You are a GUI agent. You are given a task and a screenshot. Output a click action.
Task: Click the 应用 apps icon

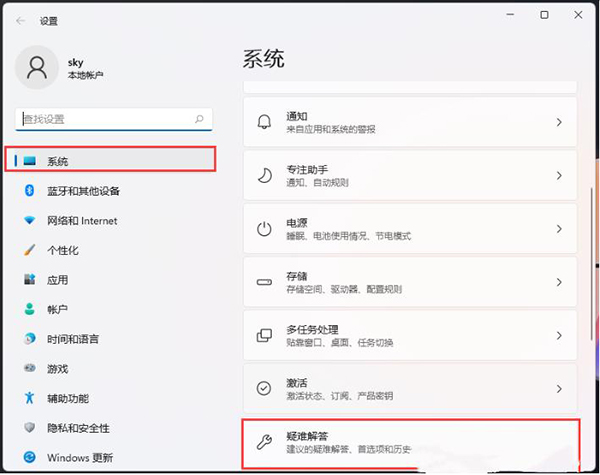pyautogui.click(x=29, y=279)
